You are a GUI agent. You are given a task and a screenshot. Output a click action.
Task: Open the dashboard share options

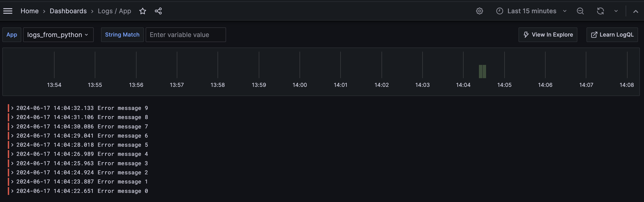[x=158, y=11]
